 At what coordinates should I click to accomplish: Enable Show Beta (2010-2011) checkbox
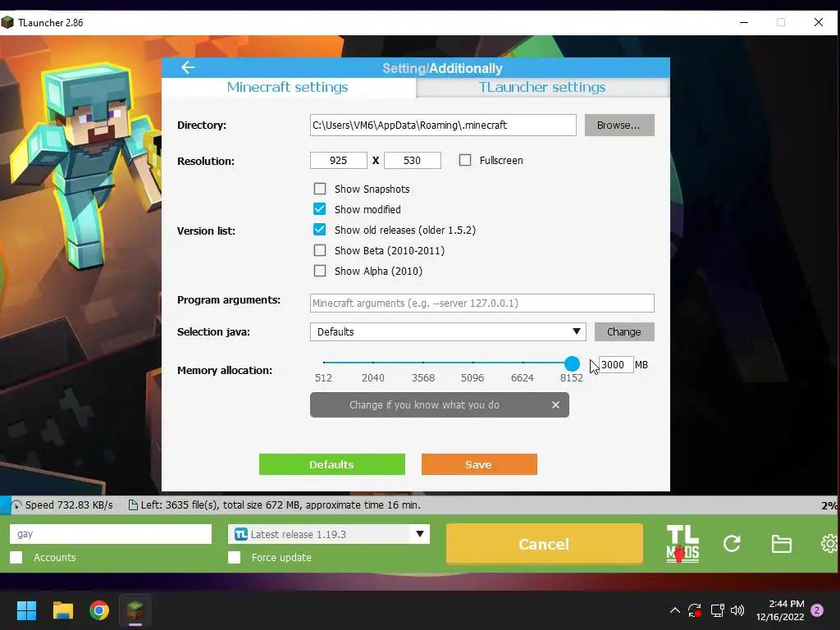coord(320,250)
